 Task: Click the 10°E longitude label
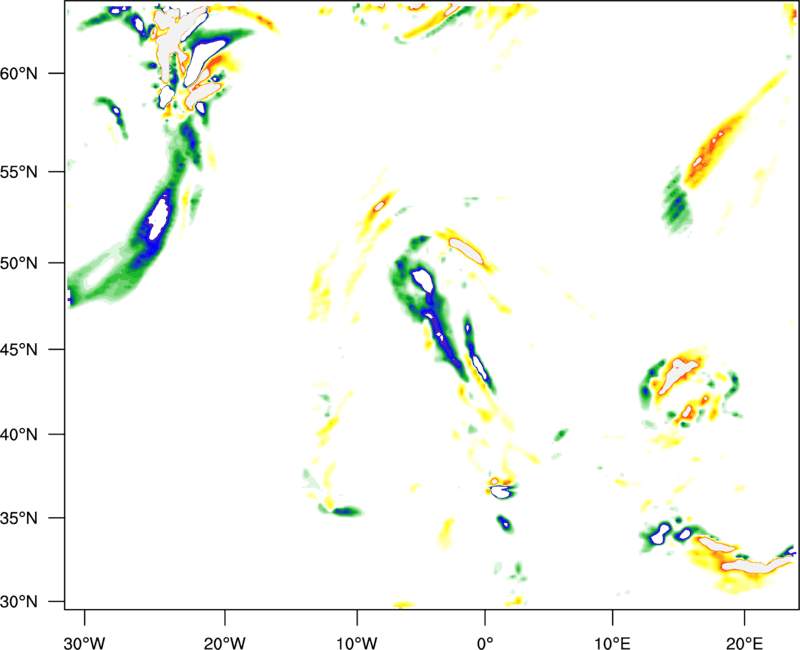(x=612, y=643)
